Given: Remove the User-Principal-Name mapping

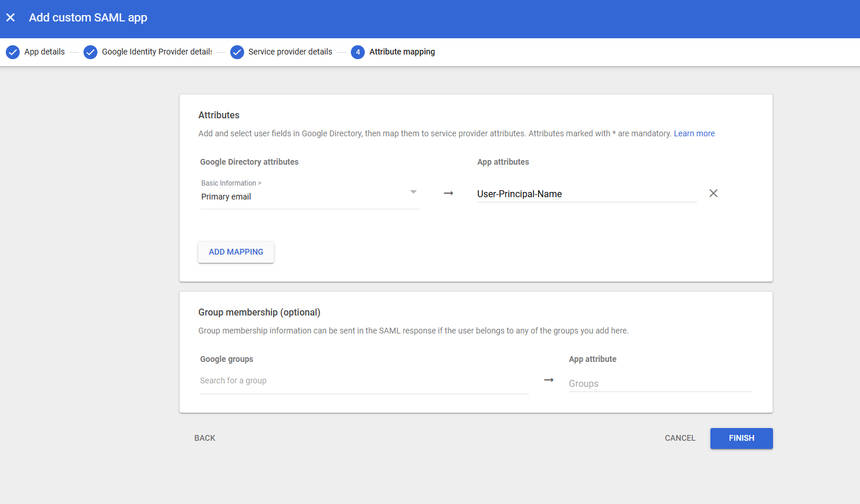Looking at the screenshot, I should [x=713, y=193].
